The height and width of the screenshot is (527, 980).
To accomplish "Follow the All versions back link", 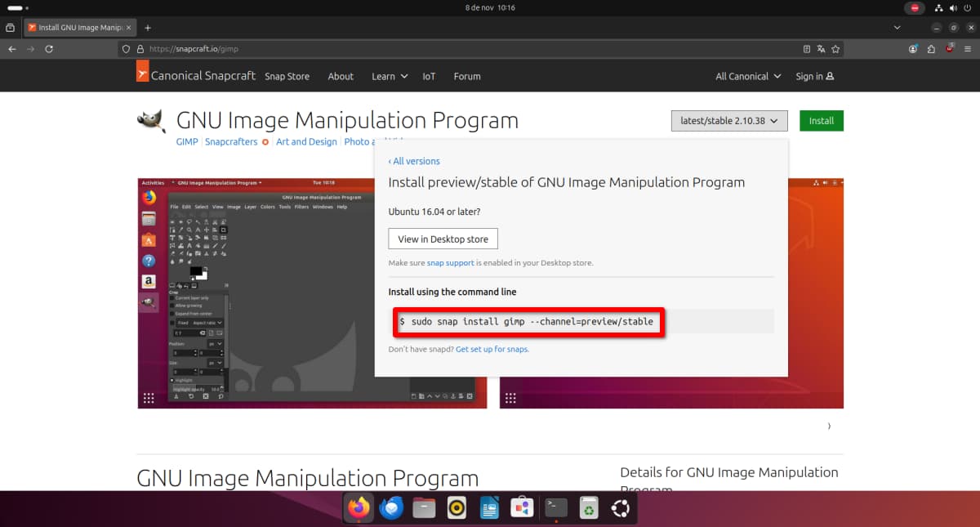I will [414, 161].
